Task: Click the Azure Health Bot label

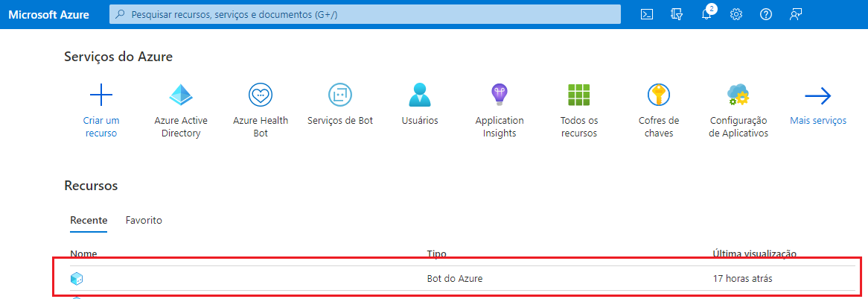Action: 261,127
